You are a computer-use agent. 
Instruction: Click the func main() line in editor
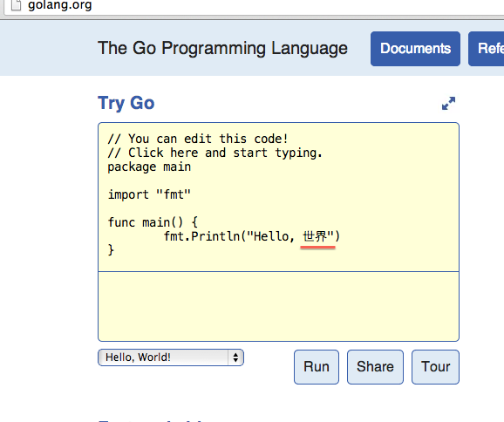point(153,222)
